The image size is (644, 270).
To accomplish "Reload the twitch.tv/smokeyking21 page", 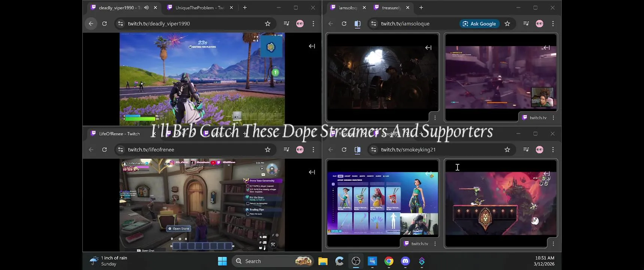I will (344, 150).
